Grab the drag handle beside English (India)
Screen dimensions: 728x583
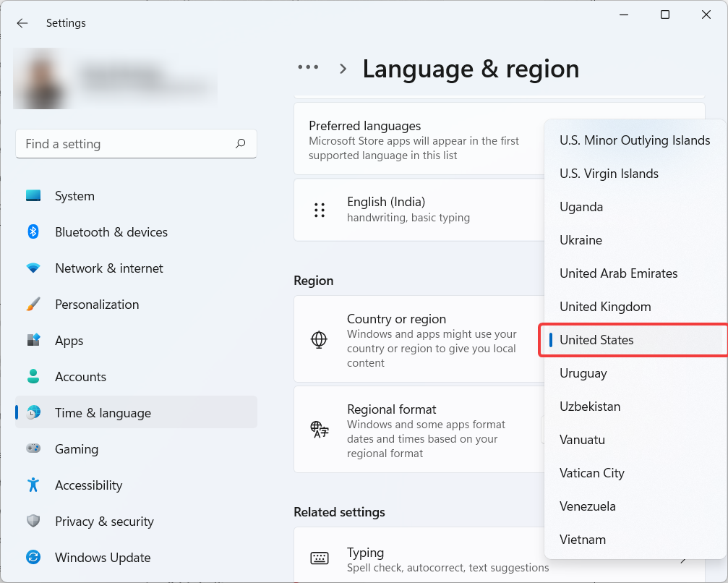tap(320, 210)
